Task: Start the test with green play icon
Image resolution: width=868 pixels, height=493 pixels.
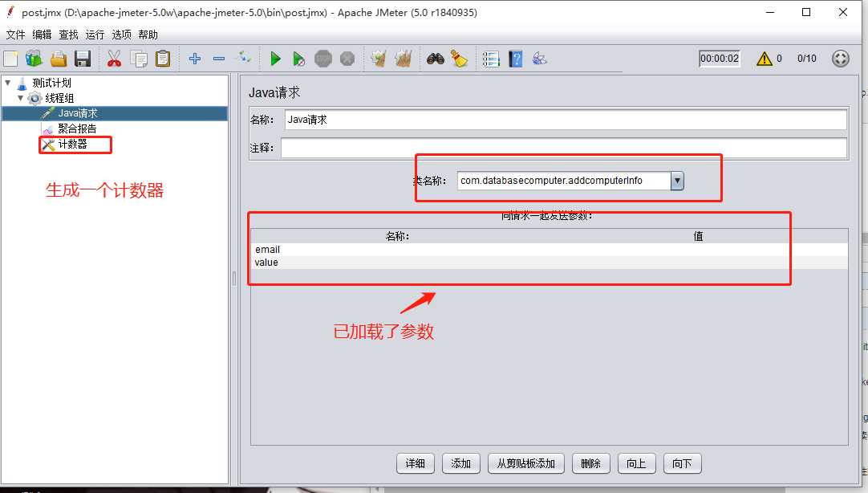Action: [275, 59]
